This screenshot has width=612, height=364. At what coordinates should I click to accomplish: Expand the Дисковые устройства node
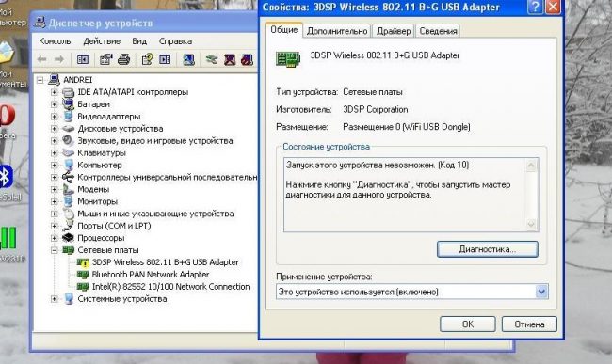tap(55, 129)
